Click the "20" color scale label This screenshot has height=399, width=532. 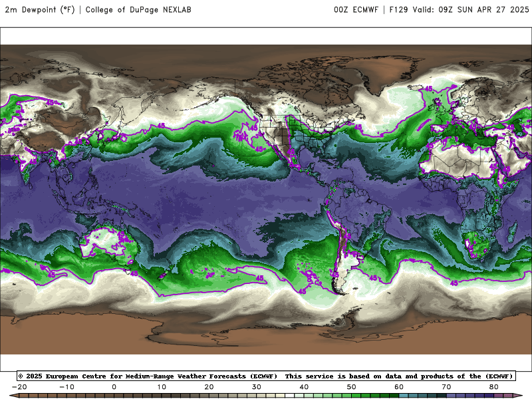(x=209, y=387)
